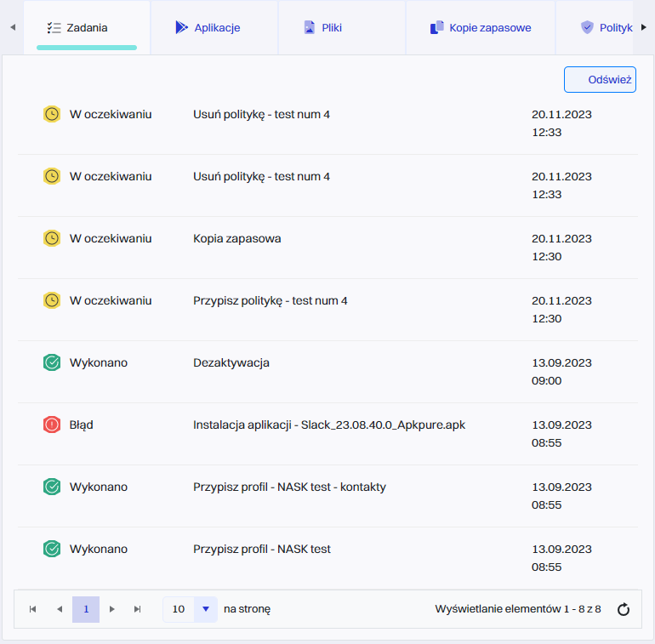Image resolution: width=655 pixels, height=644 pixels.
Task: Switch to the Aplikacje tab
Action: point(208,27)
